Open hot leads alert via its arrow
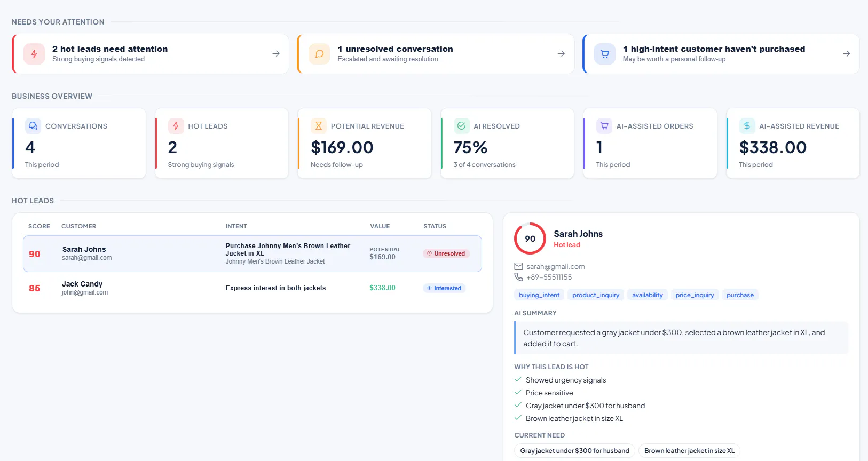The image size is (868, 461). [x=276, y=53]
